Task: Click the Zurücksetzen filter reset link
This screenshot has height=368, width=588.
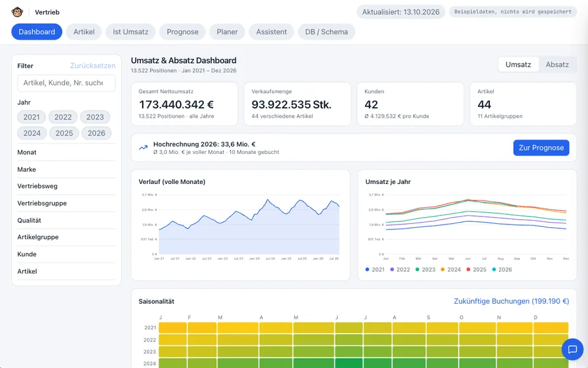Action: click(92, 66)
